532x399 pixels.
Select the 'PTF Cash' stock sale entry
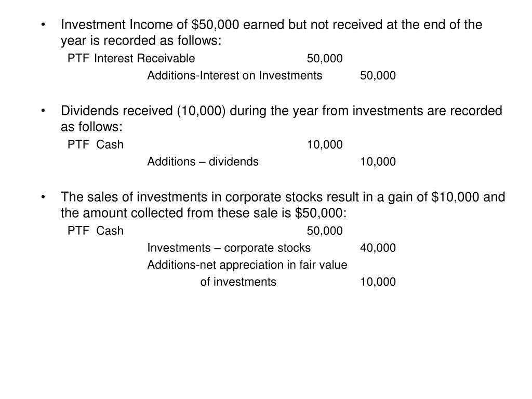(x=96, y=231)
